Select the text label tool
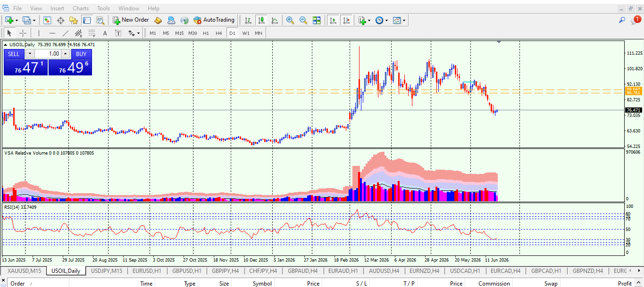This screenshot has height=287, width=644. click(x=118, y=33)
